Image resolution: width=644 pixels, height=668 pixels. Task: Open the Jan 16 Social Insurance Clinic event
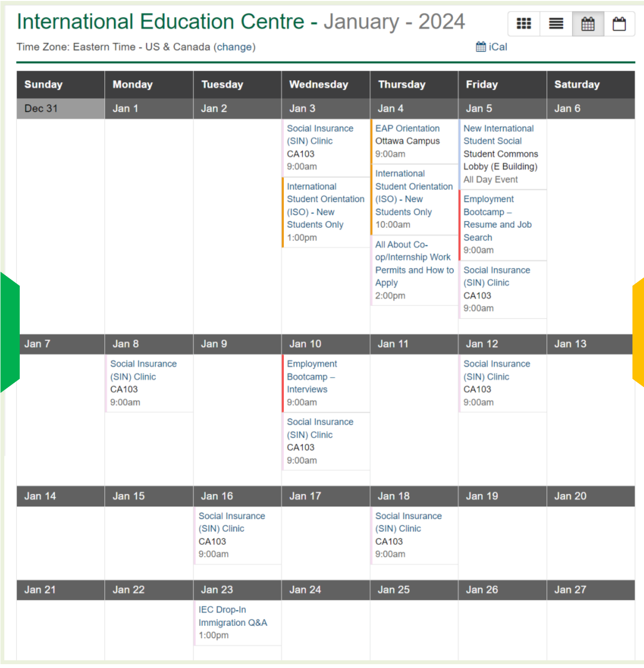tap(231, 522)
